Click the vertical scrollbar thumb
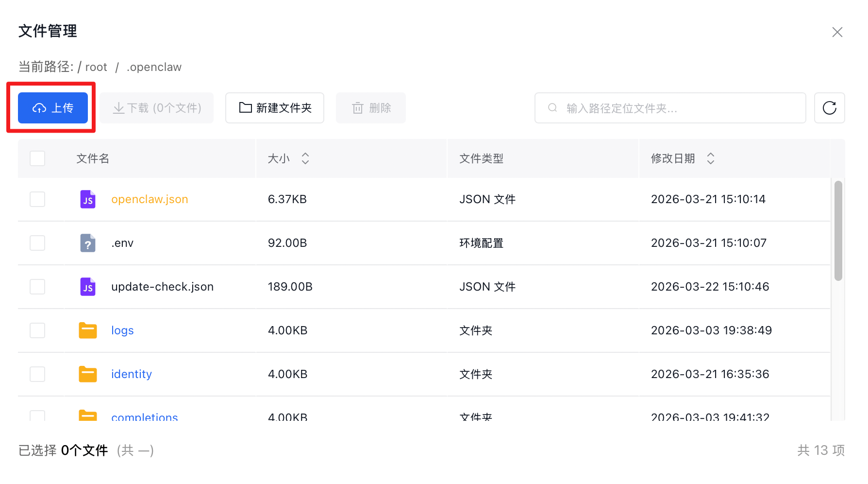The image size is (868, 484). (x=838, y=231)
